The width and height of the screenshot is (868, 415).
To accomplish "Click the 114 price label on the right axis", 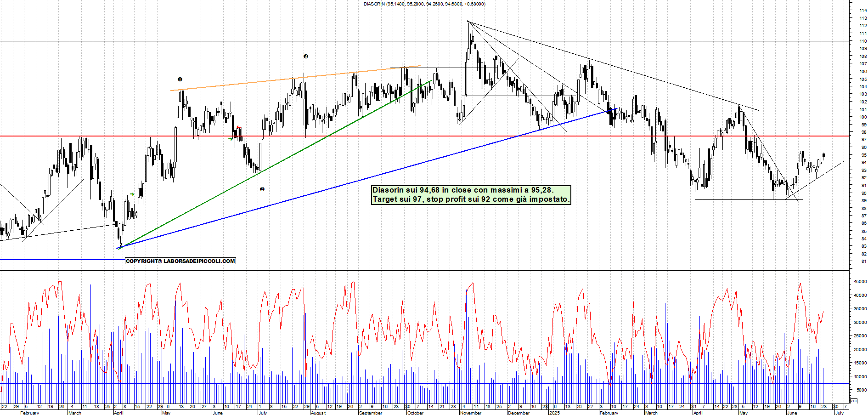I will [863, 11].
